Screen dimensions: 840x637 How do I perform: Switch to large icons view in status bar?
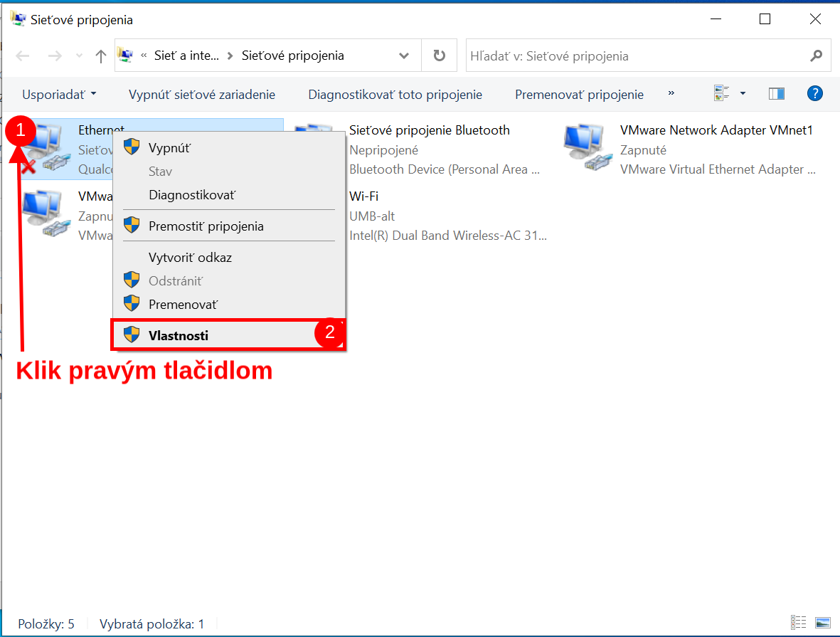click(x=822, y=622)
